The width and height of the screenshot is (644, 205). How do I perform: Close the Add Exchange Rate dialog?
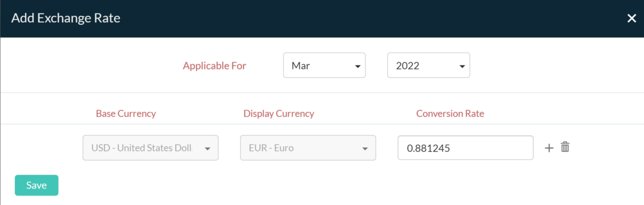(632, 18)
